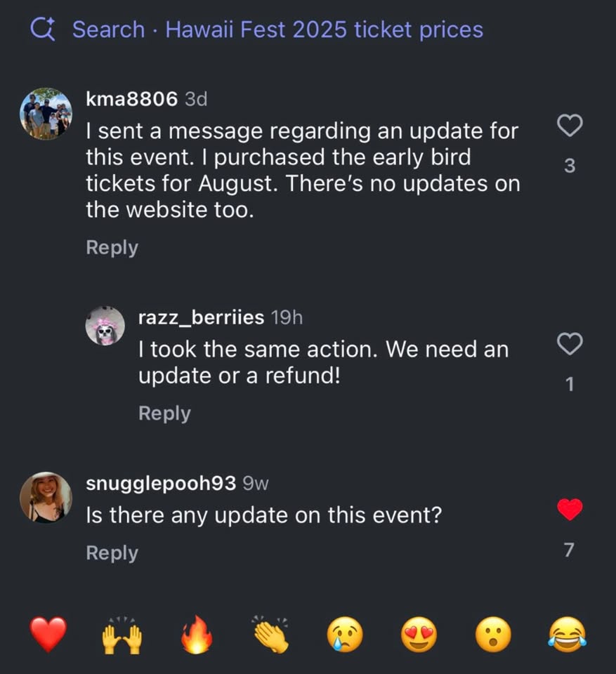Insert the red heart emoji
616x674 pixels.
point(48,635)
